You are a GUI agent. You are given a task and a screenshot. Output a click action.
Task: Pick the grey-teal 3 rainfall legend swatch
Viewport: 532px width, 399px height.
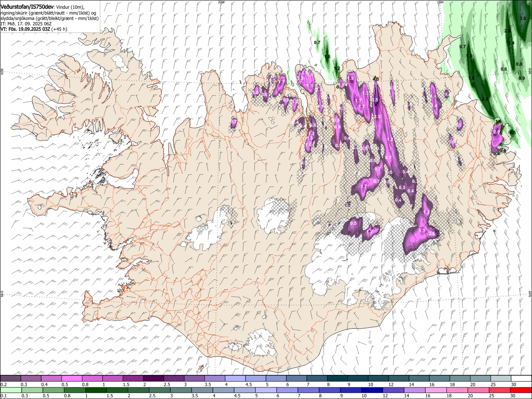(180, 390)
